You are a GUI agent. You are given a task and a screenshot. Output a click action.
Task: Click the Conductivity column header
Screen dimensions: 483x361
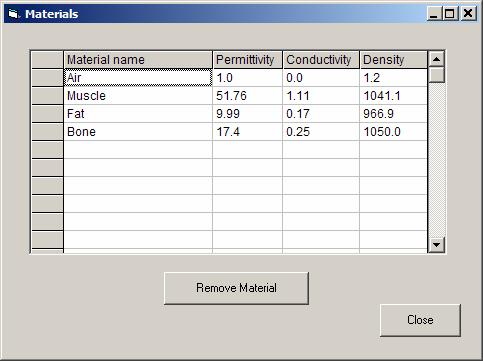321,60
